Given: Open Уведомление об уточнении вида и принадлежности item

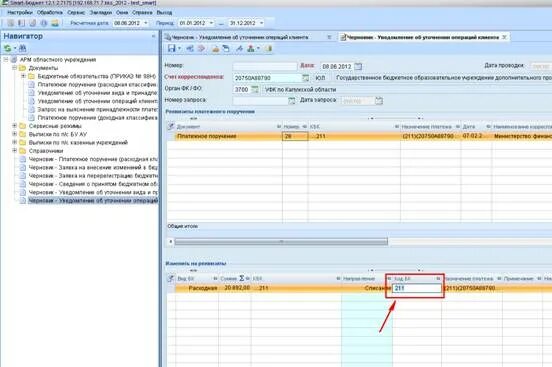Looking at the screenshot, I should click(97, 93).
